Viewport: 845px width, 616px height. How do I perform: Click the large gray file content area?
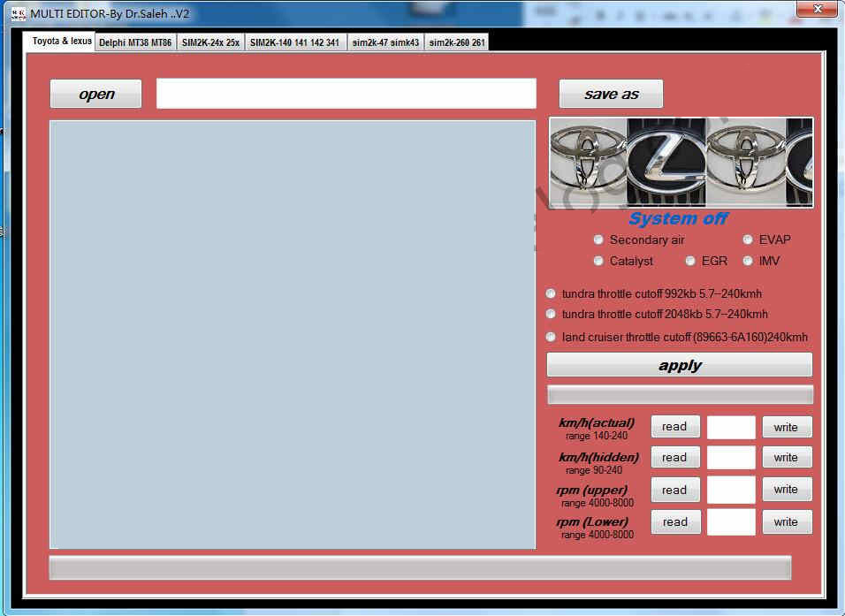coord(293,335)
